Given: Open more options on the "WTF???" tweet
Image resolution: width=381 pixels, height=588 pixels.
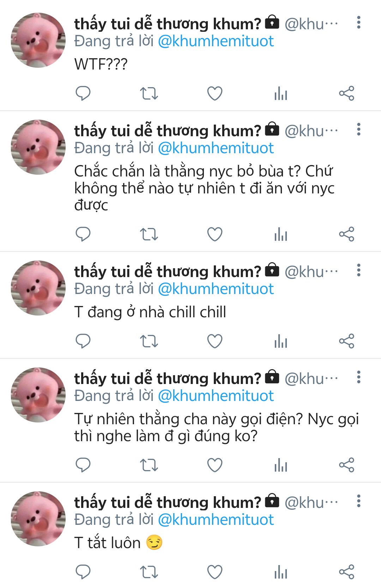Looking at the screenshot, I should [359, 23].
